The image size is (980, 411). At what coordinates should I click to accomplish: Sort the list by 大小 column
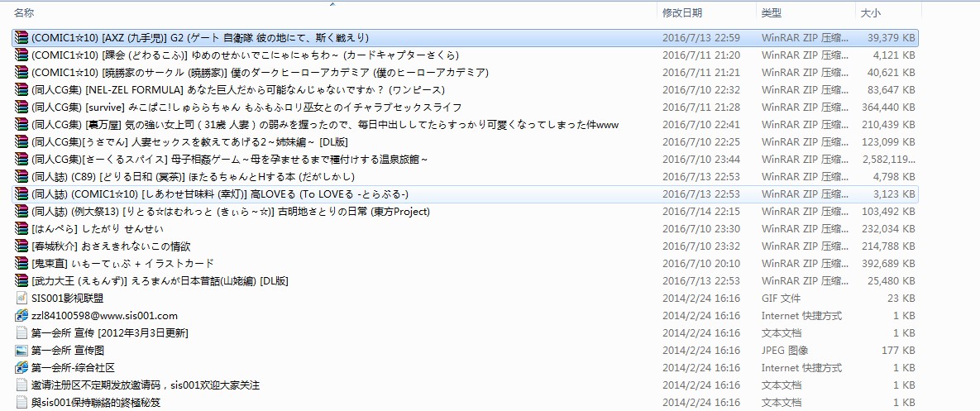pos(871,13)
